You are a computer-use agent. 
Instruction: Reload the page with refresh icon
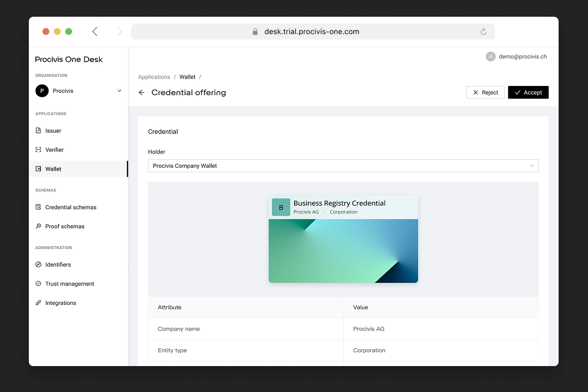(x=484, y=32)
